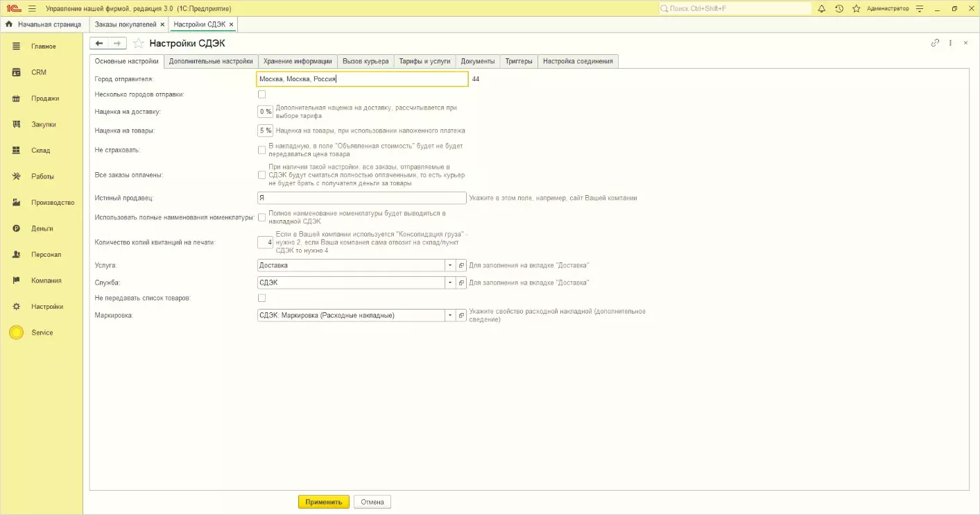Close the Настройки СДЭК window tab
Viewport: 980px width, 515px height.
(232, 24)
